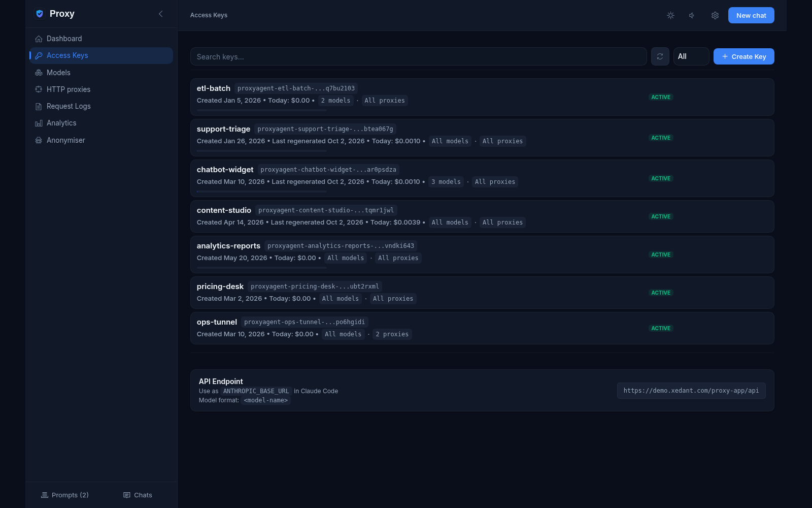Toggle light theme with sun icon
Screen dimensions: 812x508
coord(670,15)
